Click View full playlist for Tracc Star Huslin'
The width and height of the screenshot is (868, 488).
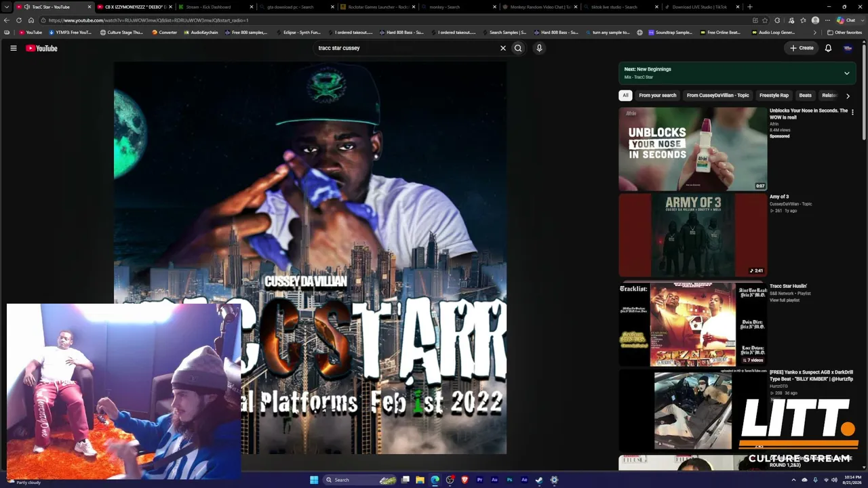[x=785, y=300]
